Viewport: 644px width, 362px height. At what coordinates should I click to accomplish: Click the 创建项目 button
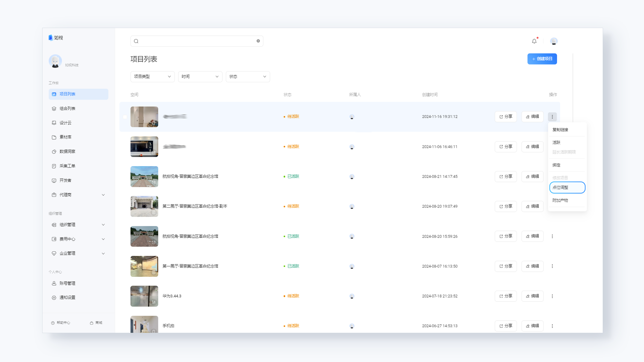[542, 59]
